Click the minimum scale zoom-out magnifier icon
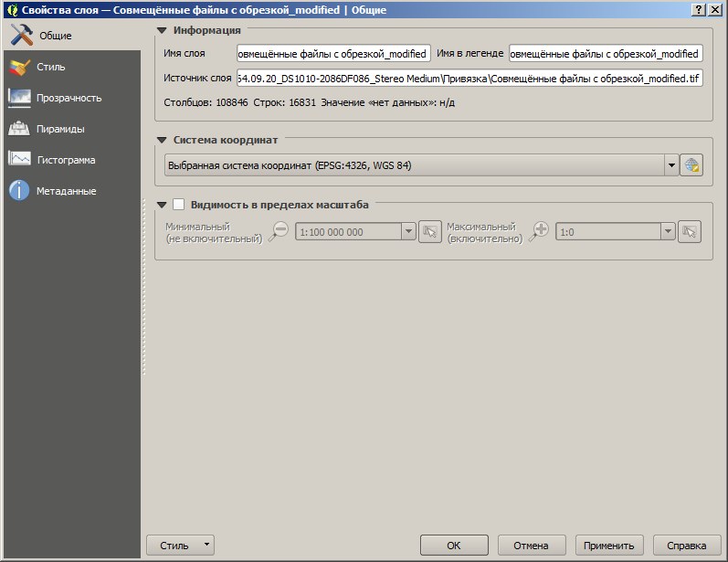The width and height of the screenshot is (728, 562). click(279, 231)
